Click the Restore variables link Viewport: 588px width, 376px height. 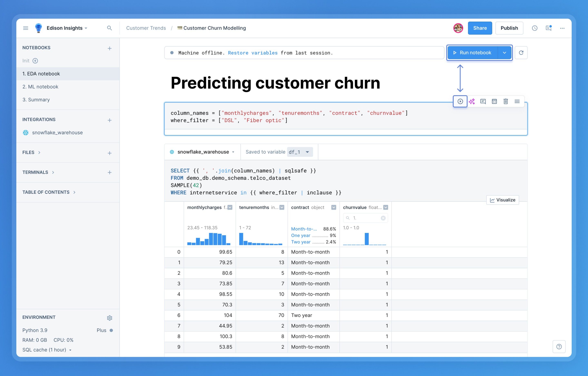253,53
